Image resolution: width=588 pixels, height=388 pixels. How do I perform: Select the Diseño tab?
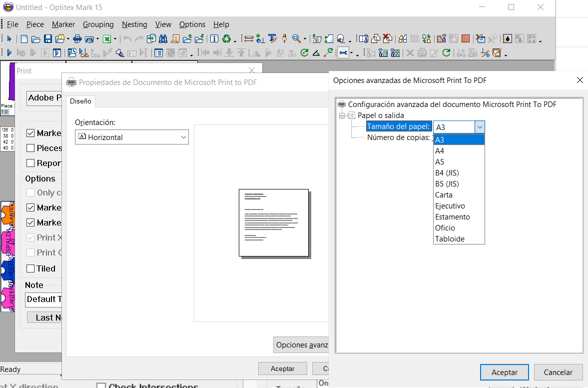(80, 101)
